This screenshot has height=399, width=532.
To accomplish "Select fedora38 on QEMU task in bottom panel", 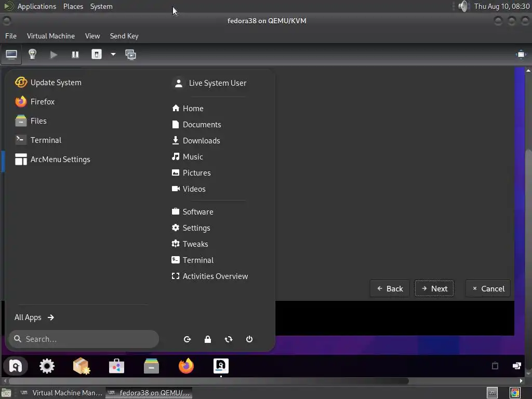I will tap(149, 393).
